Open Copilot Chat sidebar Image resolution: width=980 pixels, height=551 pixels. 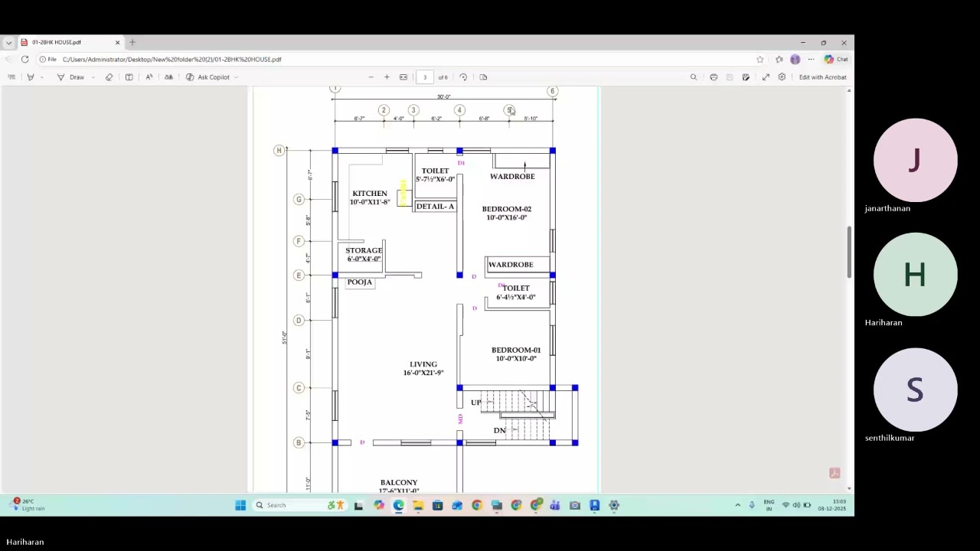[x=836, y=60]
